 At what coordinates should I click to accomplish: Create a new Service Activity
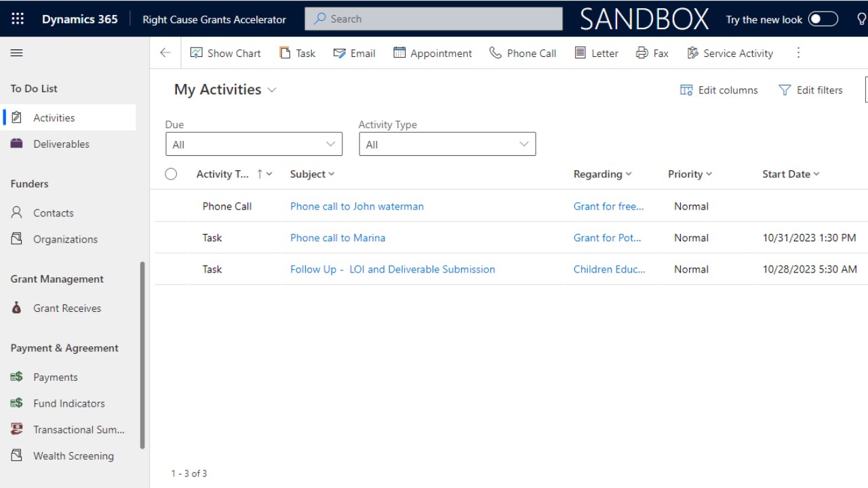(730, 53)
